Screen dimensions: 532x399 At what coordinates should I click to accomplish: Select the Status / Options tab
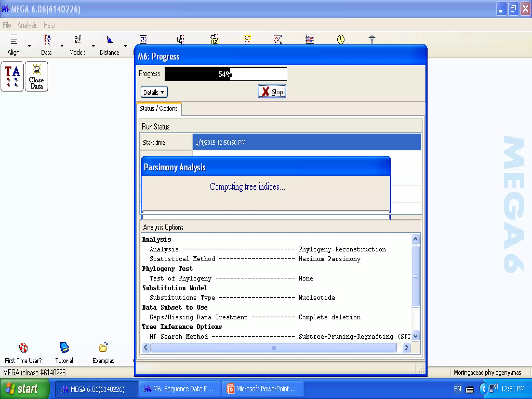pyautogui.click(x=158, y=109)
